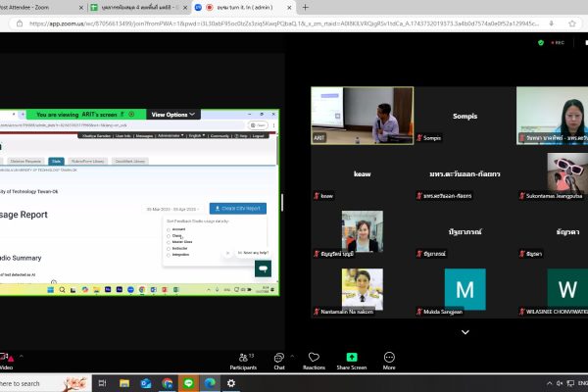Open the date range dropdown near Usage Report

pos(172,209)
